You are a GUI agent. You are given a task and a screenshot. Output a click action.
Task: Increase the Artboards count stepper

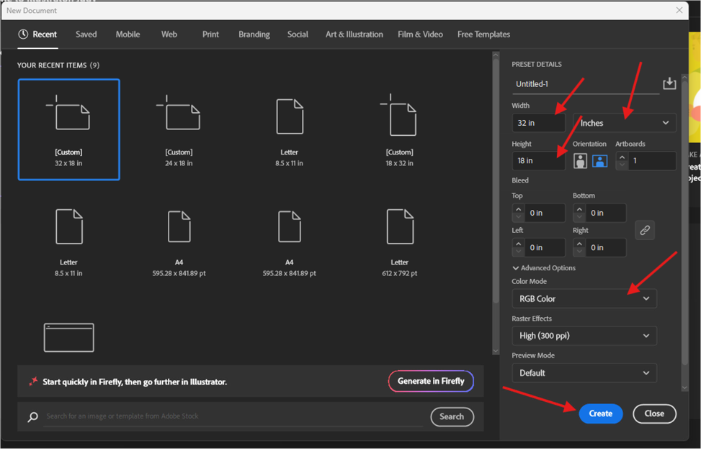(x=622, y=157)
